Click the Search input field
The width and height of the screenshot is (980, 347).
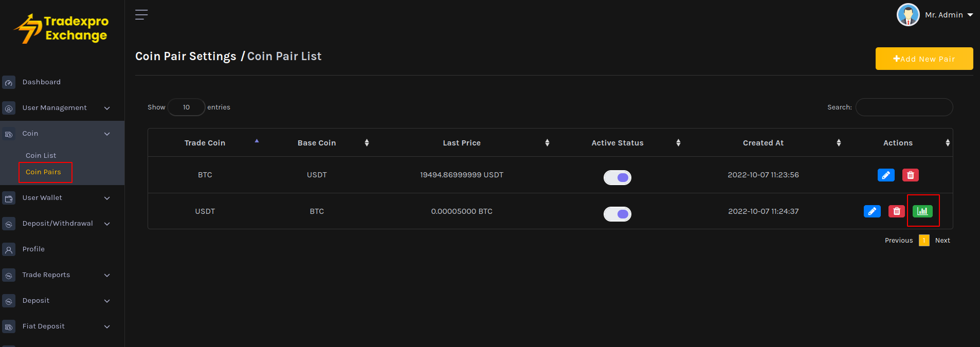click(x=904, y=107)
